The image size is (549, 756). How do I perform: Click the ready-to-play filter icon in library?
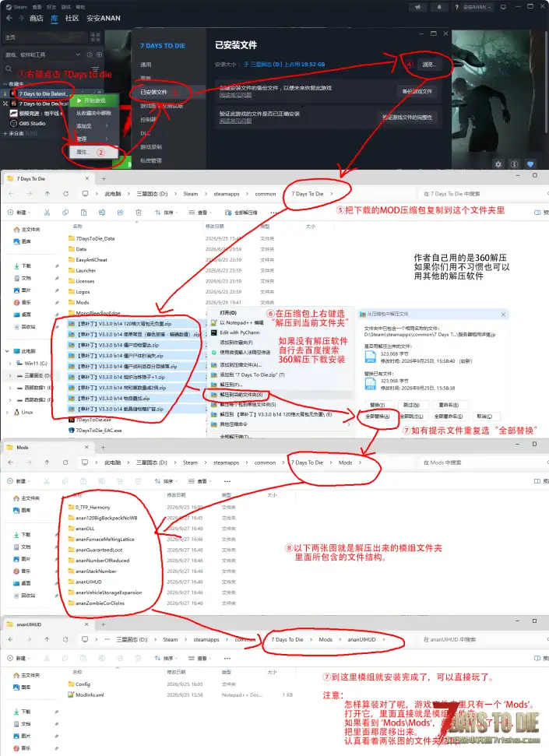(100, 55)
